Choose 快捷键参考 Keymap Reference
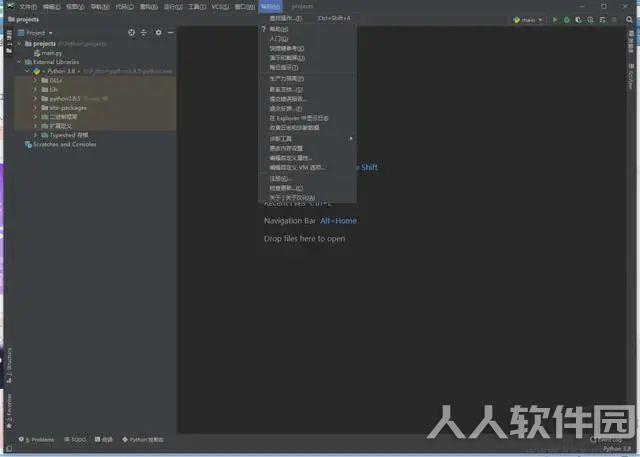This screenshot has height=457, width=640. pos(307,48)
